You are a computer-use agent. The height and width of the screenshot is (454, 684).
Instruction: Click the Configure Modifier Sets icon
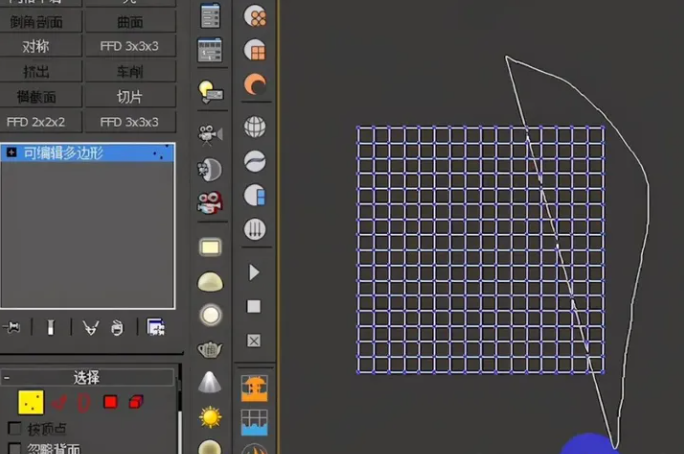pyautogui.click(x=155, y=327)
